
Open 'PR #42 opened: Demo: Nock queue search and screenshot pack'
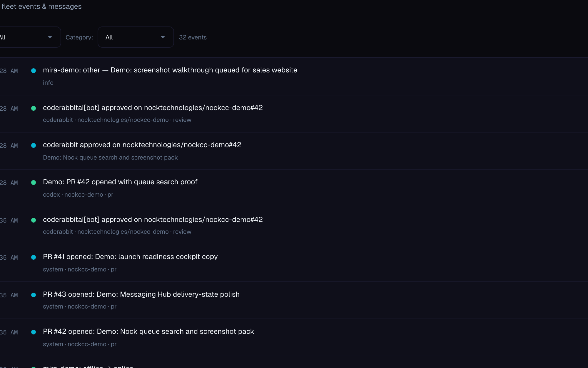click(x=148, y=331)
